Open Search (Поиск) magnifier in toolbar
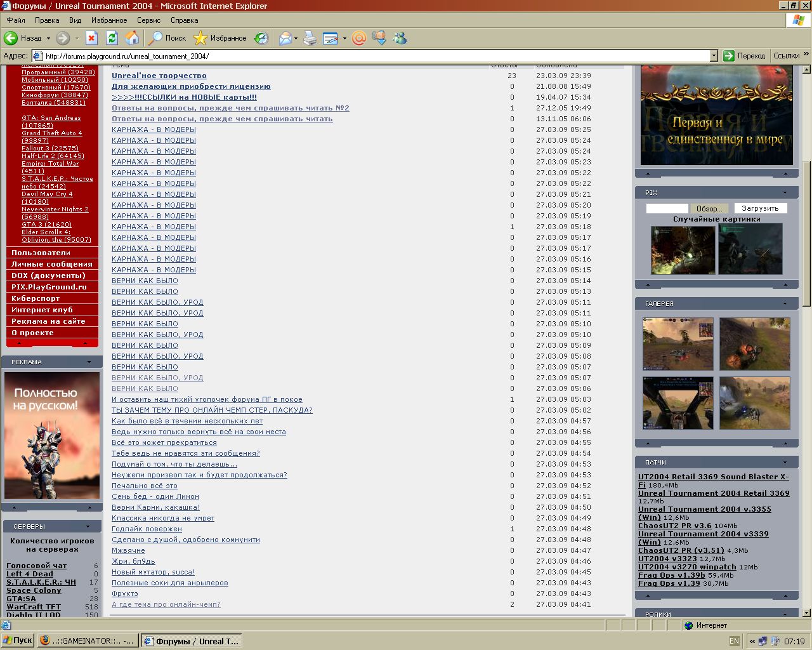The height and width of the screenshot is (650, 812). 155,38
